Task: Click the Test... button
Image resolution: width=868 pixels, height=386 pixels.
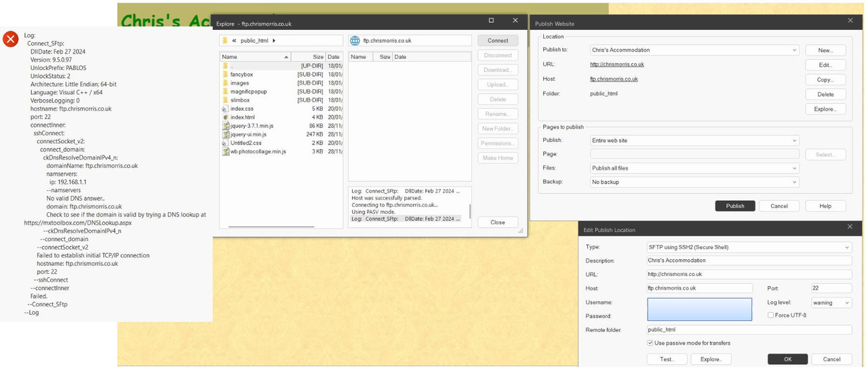Action: (667, 360)
